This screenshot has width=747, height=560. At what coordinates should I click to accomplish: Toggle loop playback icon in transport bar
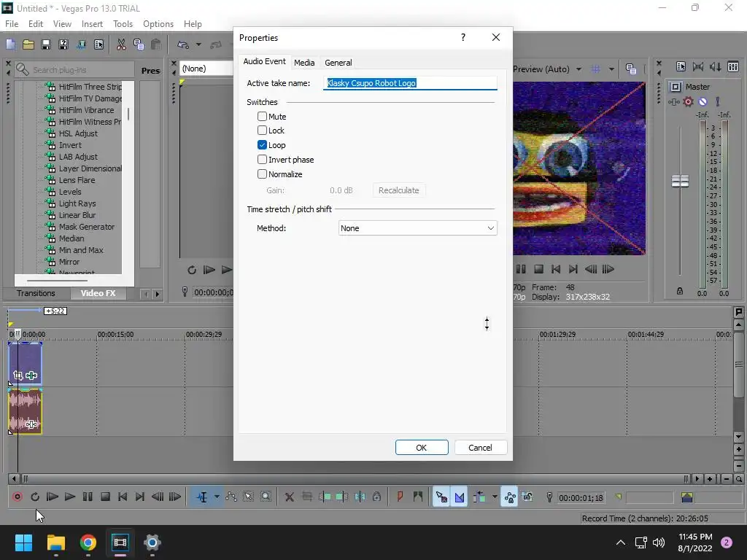35,497
